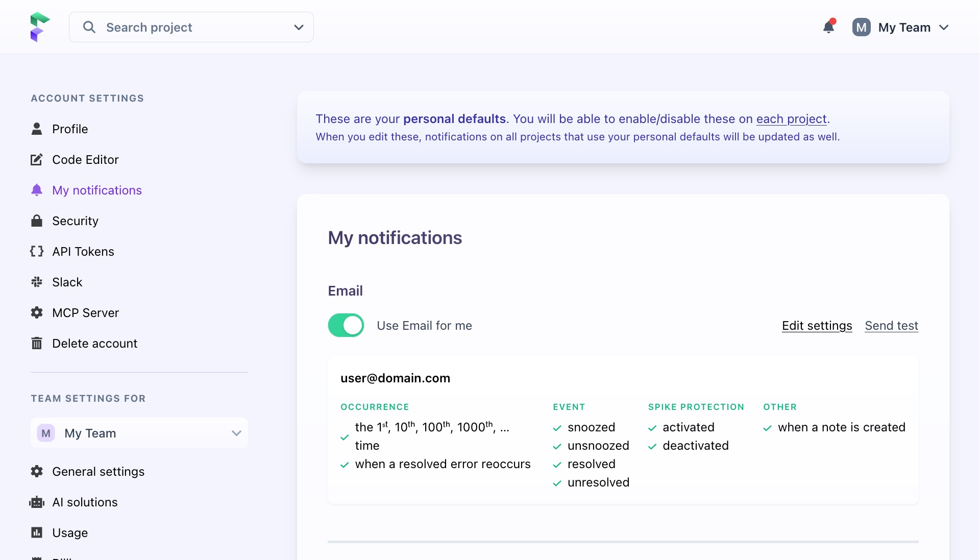Image resolution: width=980 pixels, height=560 pixels.
Task: Select My notifications in sidebar
Action: [96, 190]
